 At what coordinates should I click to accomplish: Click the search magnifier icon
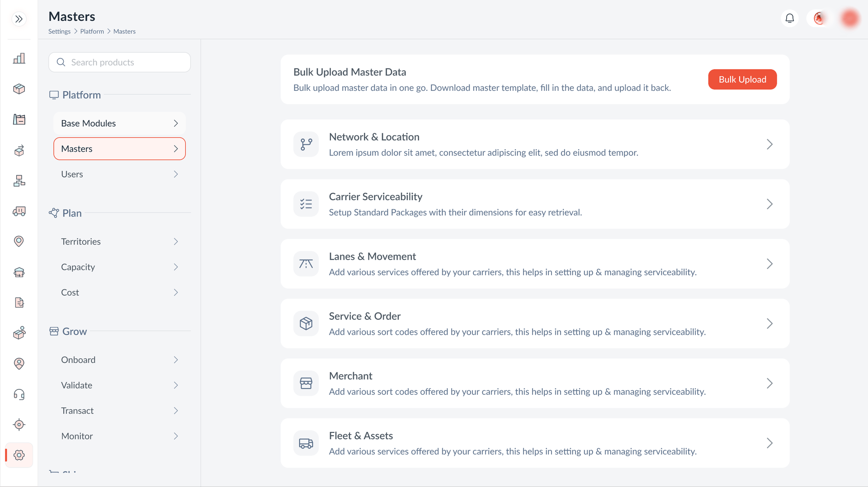[x=61, y=62]
